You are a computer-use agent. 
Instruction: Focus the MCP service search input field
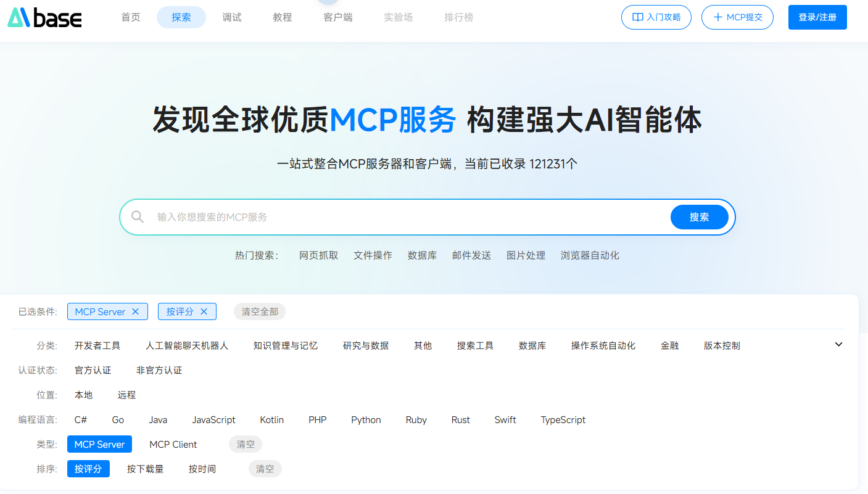407,217
